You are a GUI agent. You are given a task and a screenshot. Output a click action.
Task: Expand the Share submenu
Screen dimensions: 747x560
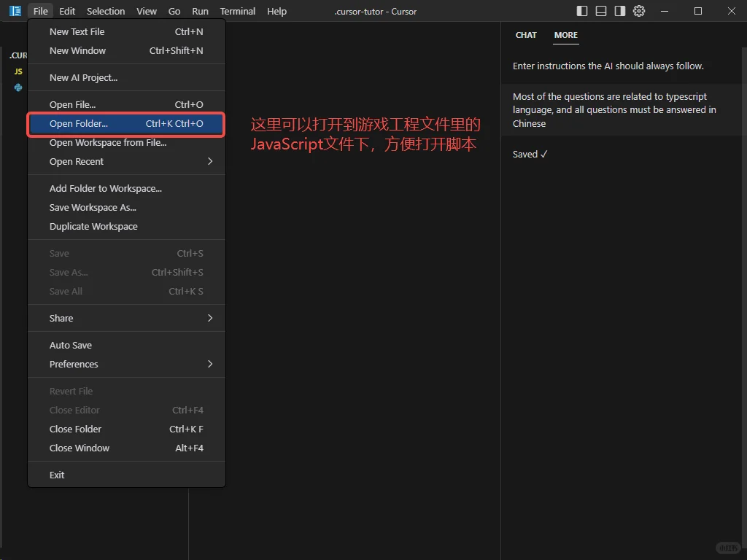pos(126,318)
